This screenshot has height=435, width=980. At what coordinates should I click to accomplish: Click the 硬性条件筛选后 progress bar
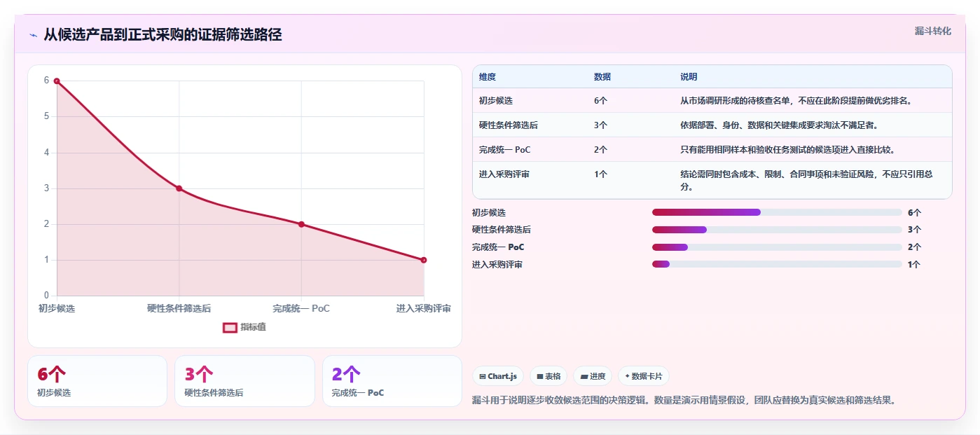click(x=777, y=230)
